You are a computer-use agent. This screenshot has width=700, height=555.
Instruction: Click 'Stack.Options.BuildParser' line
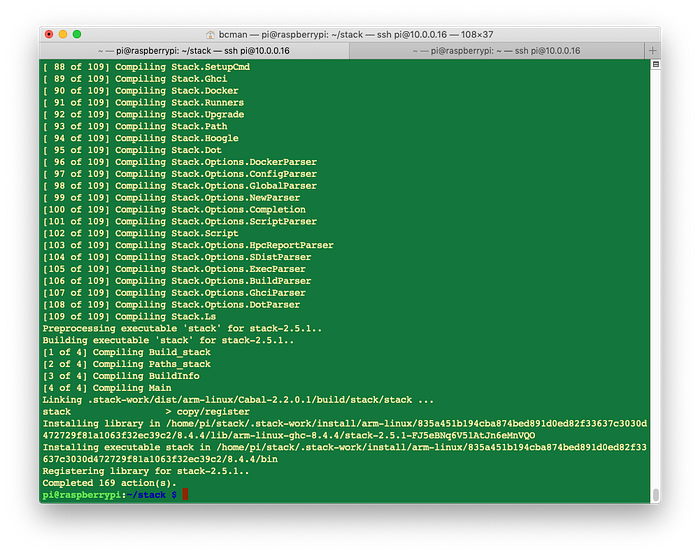coord(177,281)
